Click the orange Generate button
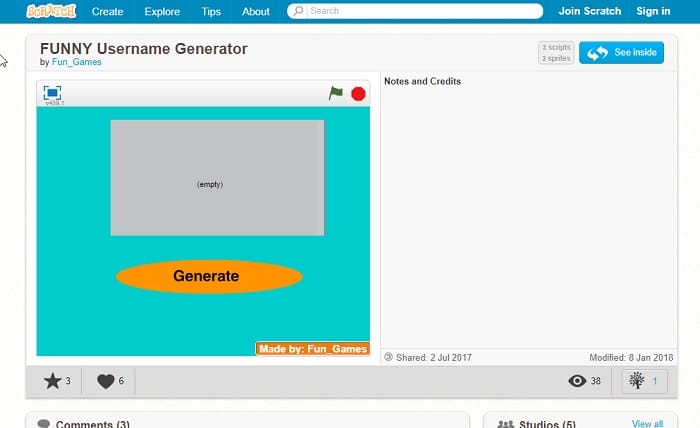The image size is (700, 428). 209,276
